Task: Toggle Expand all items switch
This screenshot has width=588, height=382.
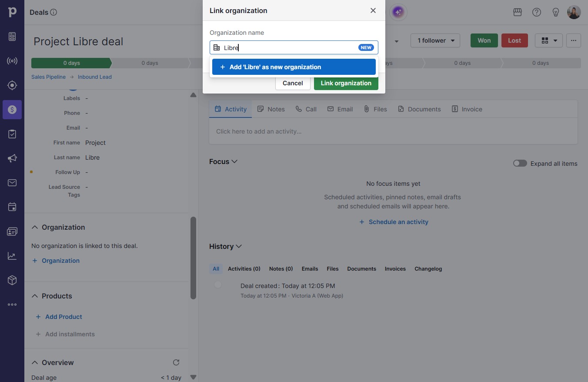Action: [520, 164]
